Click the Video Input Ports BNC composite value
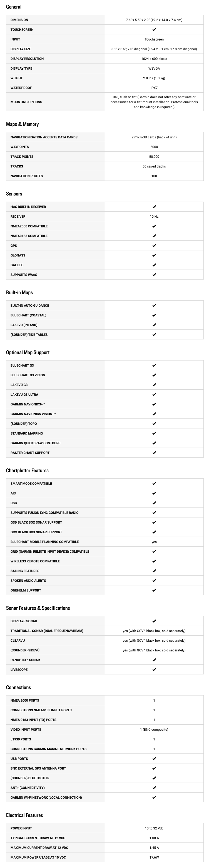Viewport: 209px width, 868px height. pyautogui.click(x=154, y=730)
